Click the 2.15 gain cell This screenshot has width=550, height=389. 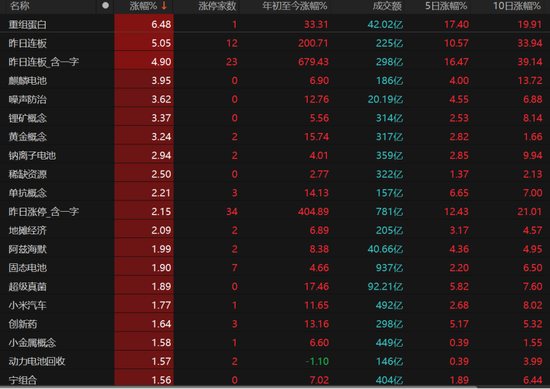[x=144, y=212]
